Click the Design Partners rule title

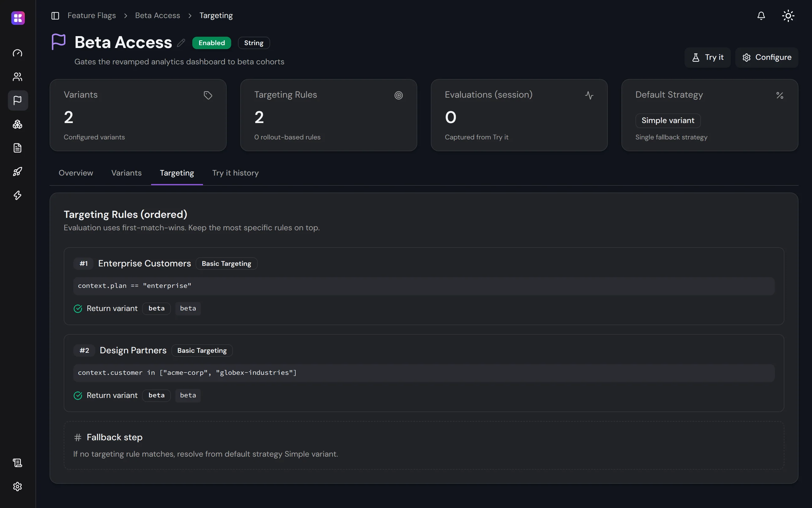pos(133,351)
